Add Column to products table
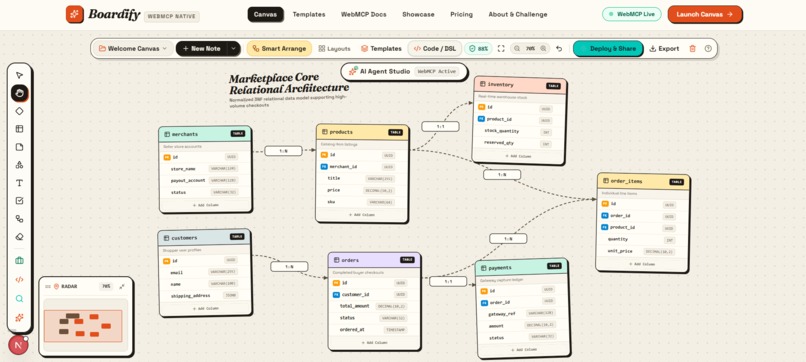The image size is (806, 362). 362,214
